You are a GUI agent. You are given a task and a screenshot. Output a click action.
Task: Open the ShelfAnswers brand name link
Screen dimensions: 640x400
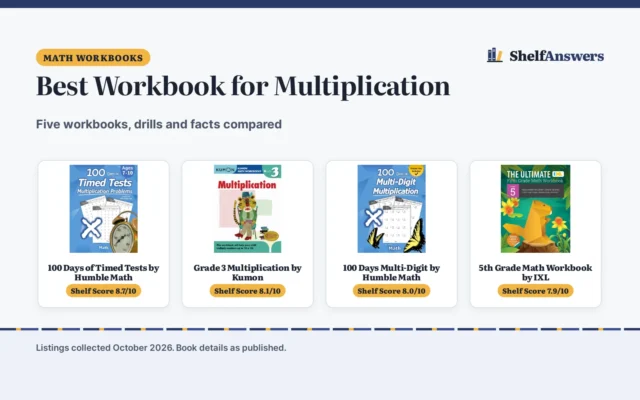pyautogui.click(x=556, y=56)
